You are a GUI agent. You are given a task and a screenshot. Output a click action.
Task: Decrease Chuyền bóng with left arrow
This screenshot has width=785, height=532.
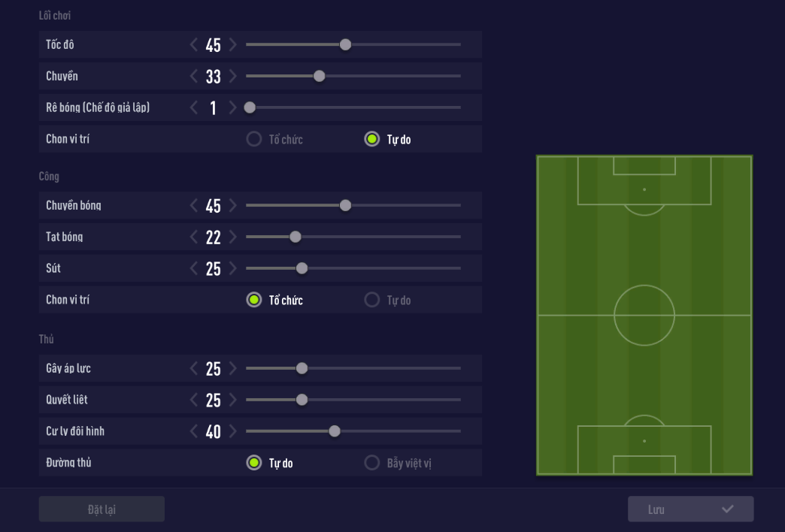pyautogui.click(x=194, y=206)
